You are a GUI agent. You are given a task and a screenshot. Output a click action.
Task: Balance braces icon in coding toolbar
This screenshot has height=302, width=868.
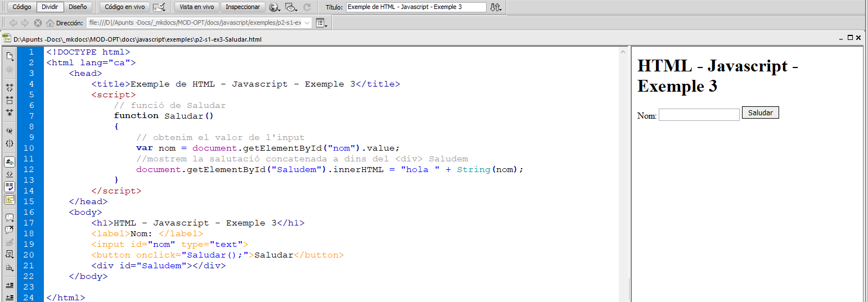point(10,143)
